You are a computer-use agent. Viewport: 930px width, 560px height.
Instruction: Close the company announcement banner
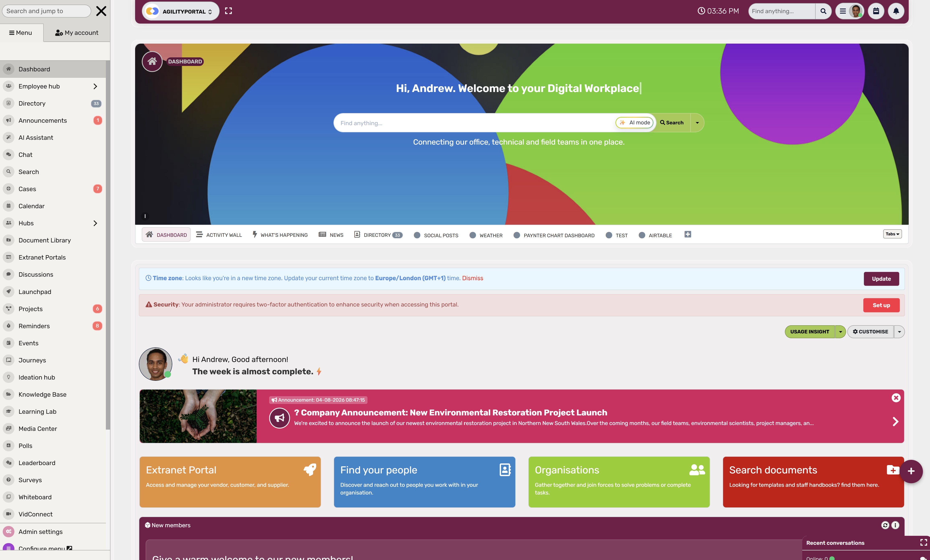(896, 397)
